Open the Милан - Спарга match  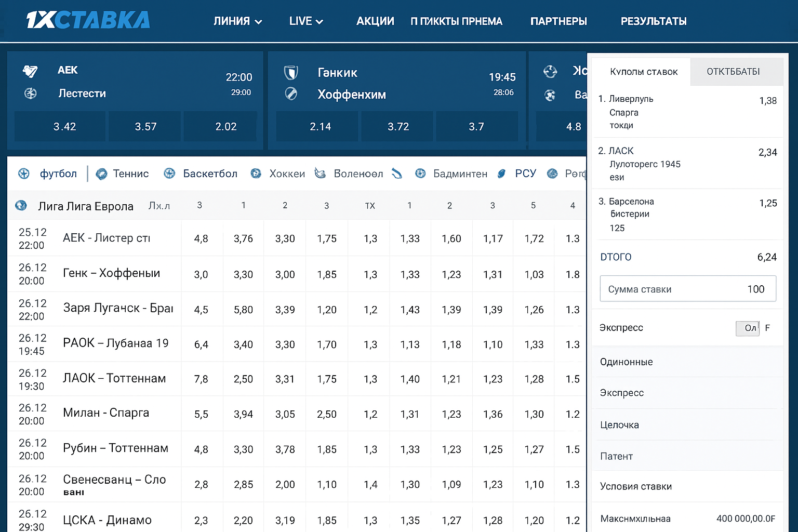tap(106, 413)
